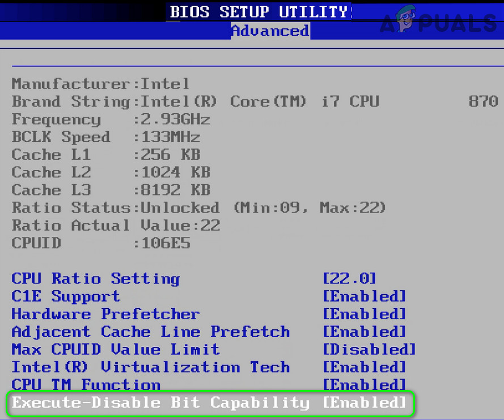Click the 870 model number text
504x420 pixels.
[484, 101]
